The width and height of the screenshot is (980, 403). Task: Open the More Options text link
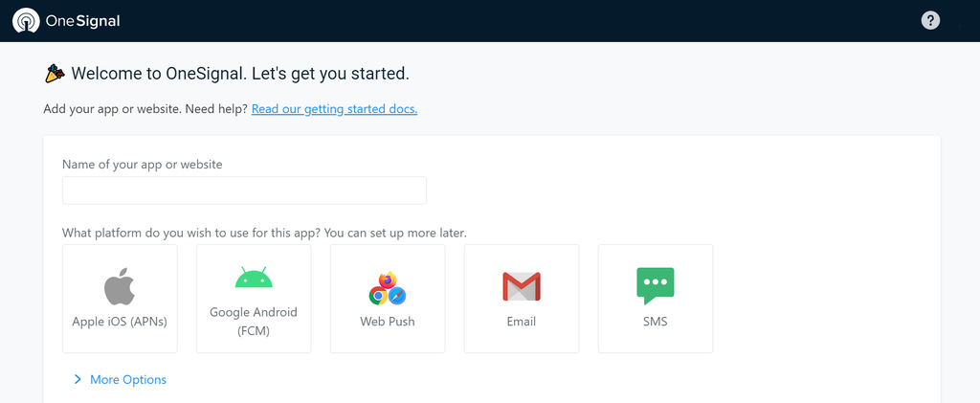pos(128,379)
